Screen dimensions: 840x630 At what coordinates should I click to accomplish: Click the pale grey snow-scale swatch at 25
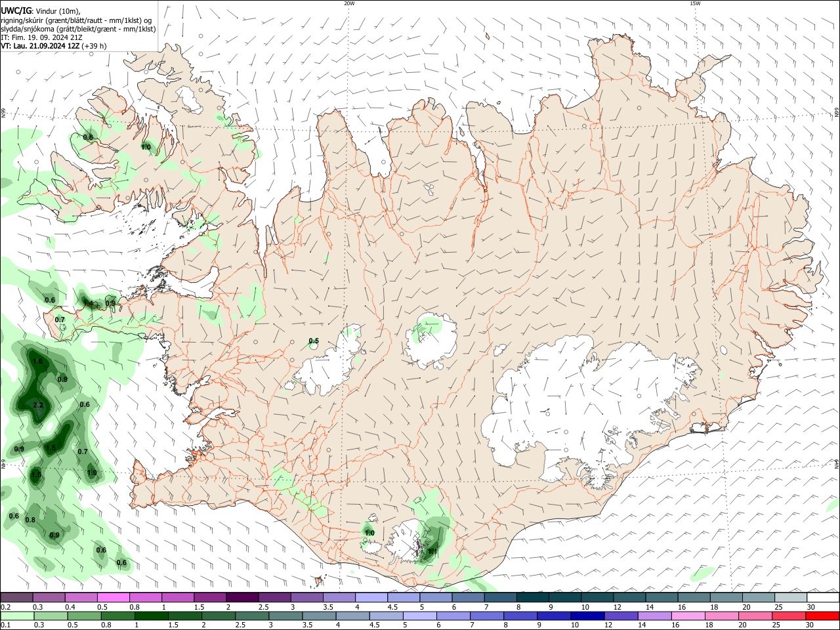[x=789, y=597]
